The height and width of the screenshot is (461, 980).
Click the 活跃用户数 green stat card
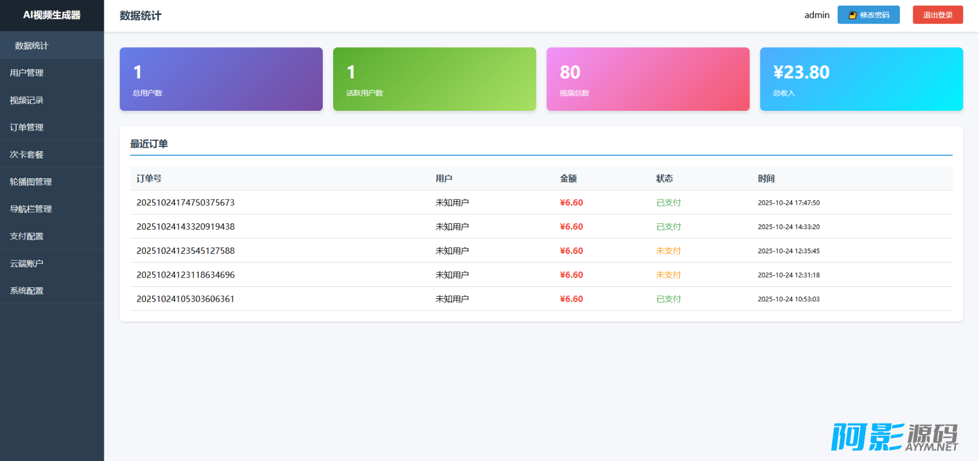(x=434, y=79)
